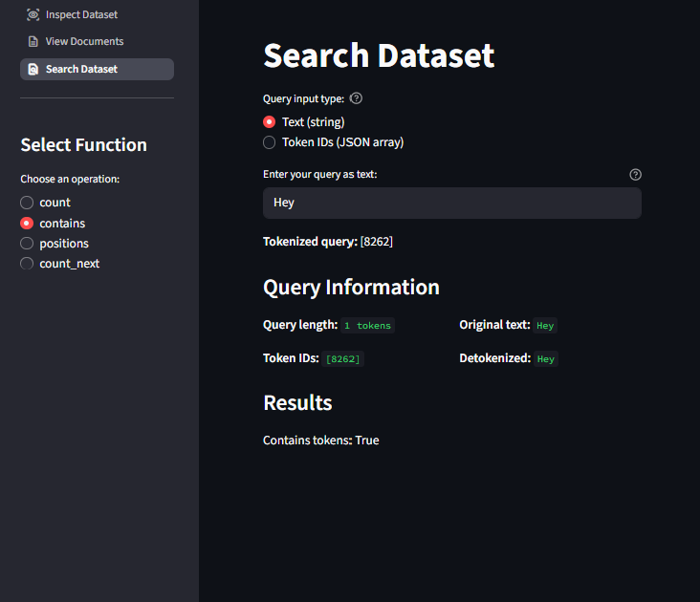Click the query text input containing Hey

451,203
